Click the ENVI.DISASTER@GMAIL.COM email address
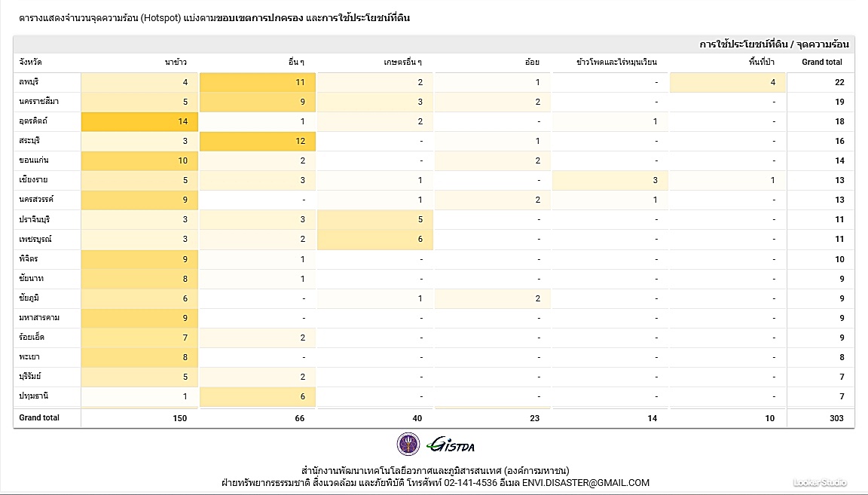Image resolution: width=868 pixels, height=495 pixels. 585,483
